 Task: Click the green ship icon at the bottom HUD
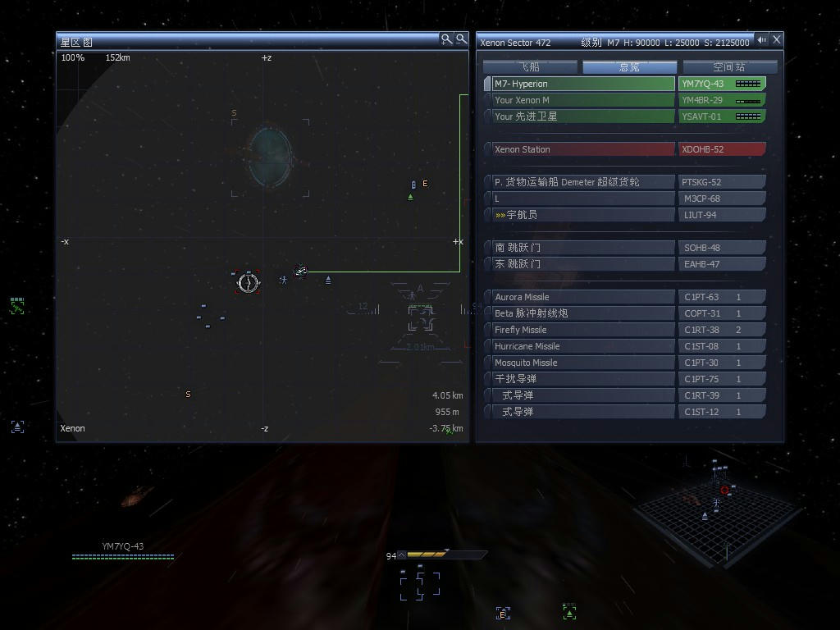[x=569, y=611]
